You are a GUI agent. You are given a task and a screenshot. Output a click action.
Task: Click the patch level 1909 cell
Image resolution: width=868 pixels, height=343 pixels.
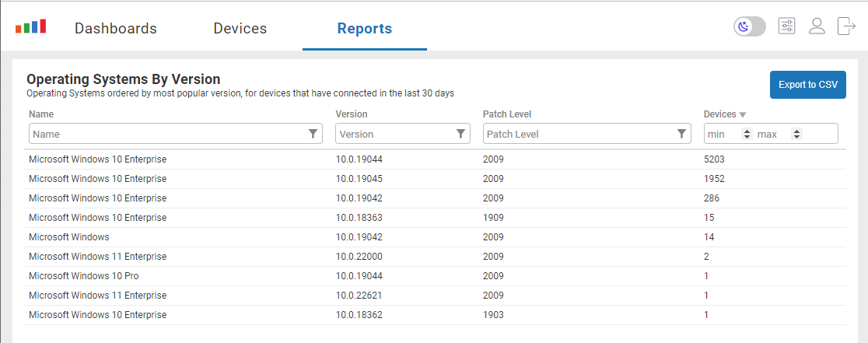493,218
